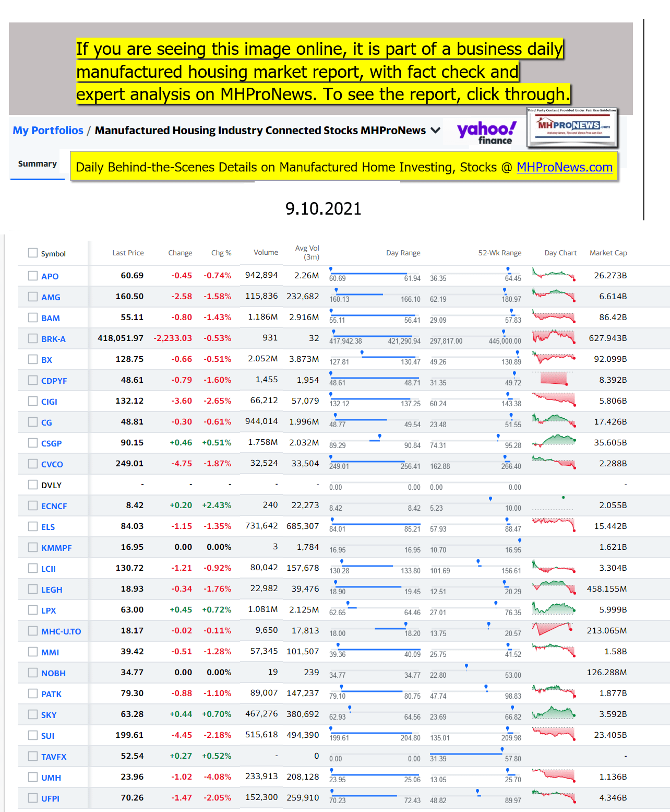Click CG market cap 17.426B
The width and height of the screenshot is (670, 812).
(611, 422)
